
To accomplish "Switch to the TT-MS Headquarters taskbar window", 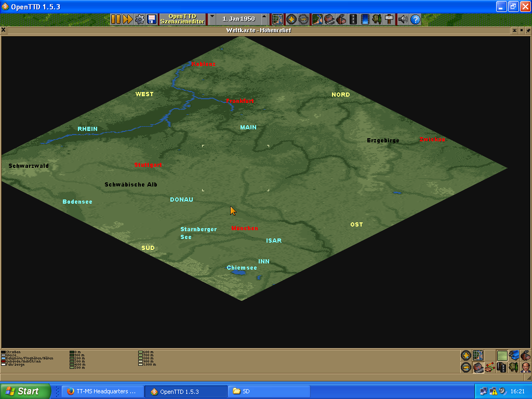I will [101, 391].
